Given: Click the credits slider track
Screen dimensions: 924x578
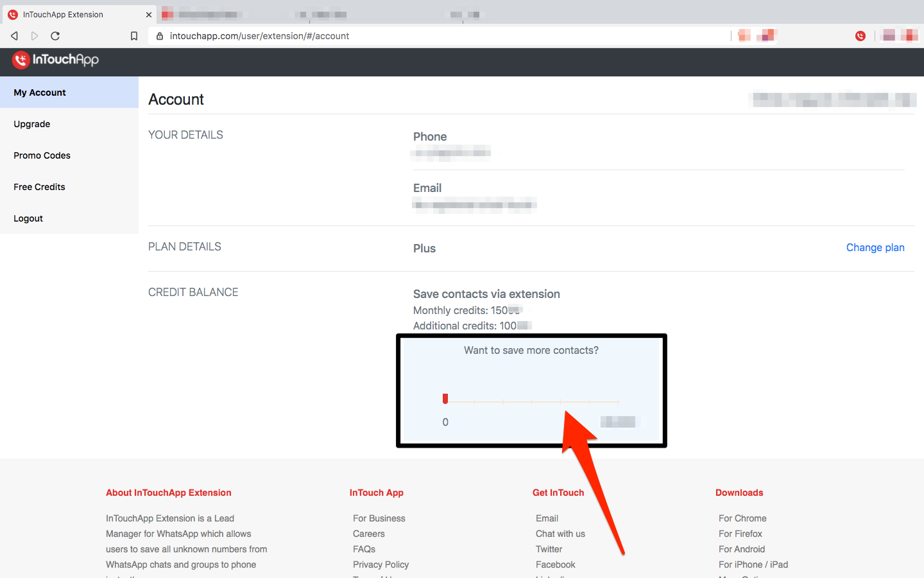Looking at the screenshot, I should coord(532,401).
